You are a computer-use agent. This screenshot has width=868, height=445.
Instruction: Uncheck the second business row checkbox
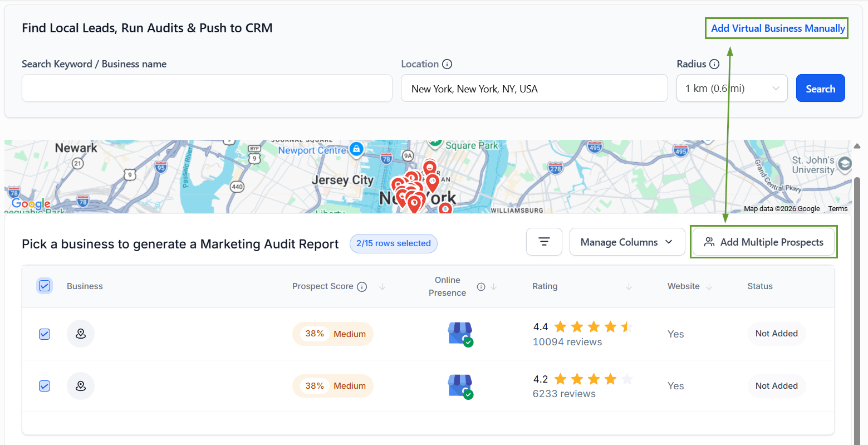click(45, 386)
